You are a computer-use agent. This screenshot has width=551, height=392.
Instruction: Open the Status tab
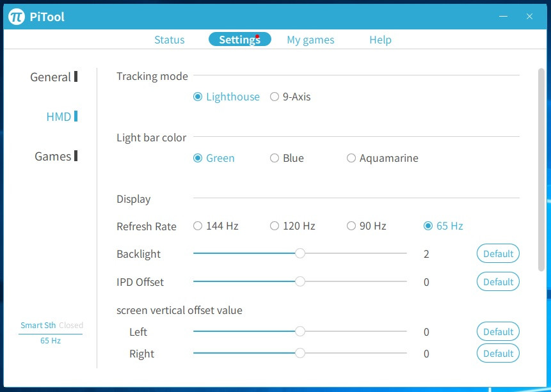pyautogui.click(x=169, y=40)
